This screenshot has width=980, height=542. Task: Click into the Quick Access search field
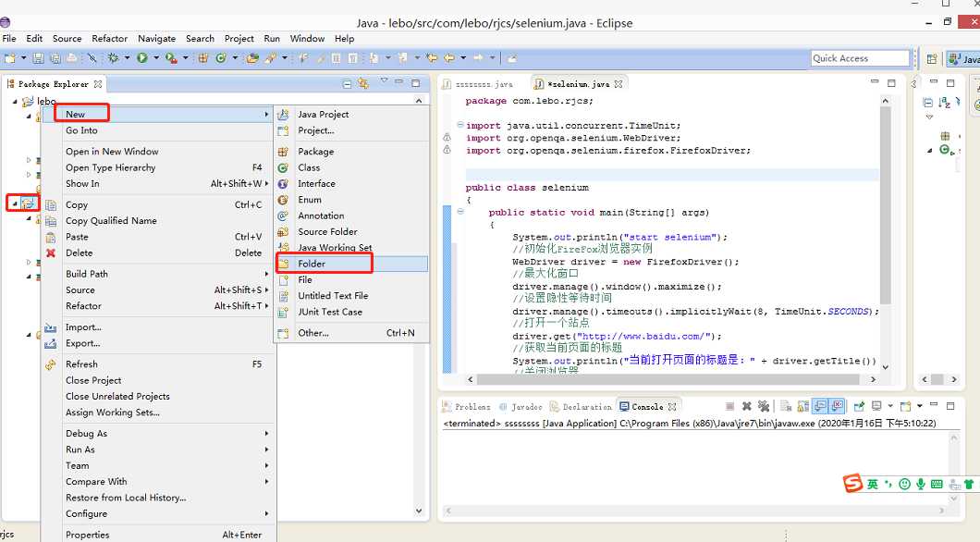point(860,58)
